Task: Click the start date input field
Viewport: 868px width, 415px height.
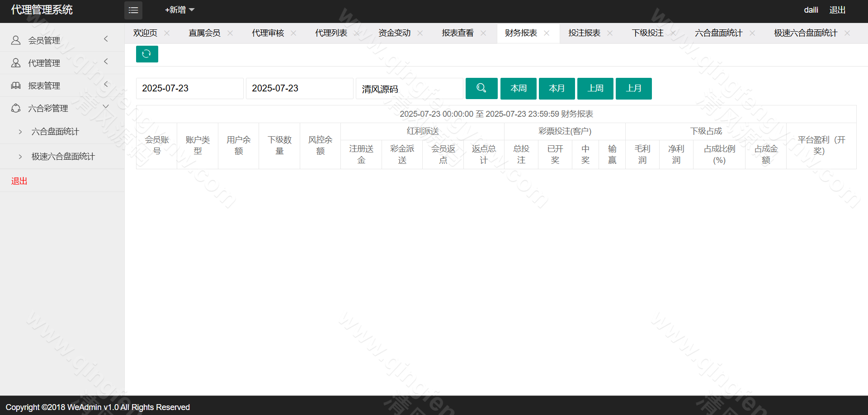Action: pos(189,88)
